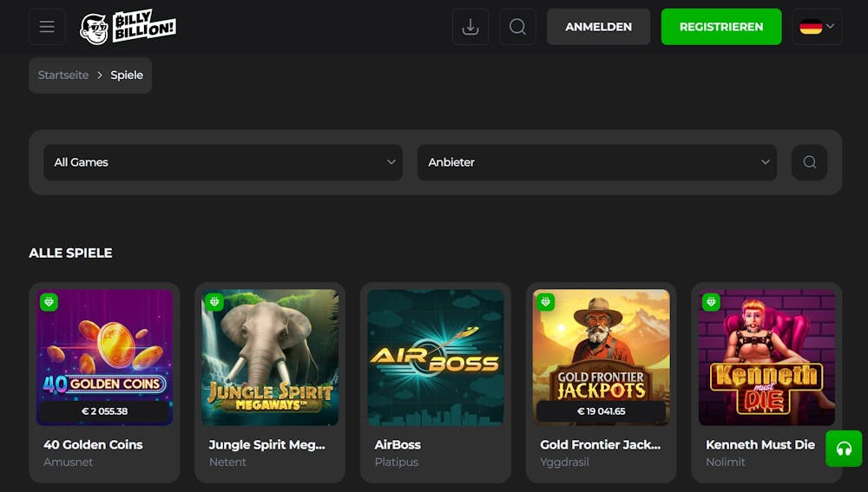Click the Yggdrasil provider label
The width and height of the screenshot is (868, 492).
coord(564,462)
